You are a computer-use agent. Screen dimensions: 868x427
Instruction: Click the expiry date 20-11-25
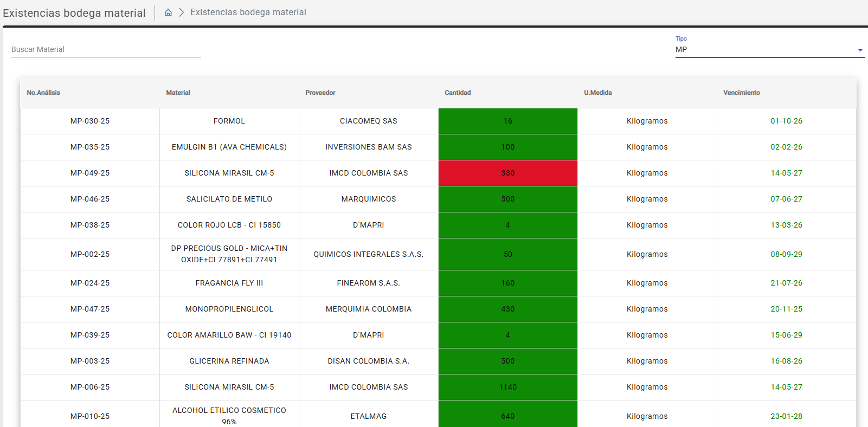pyautogui.click(x=786, y=309)
